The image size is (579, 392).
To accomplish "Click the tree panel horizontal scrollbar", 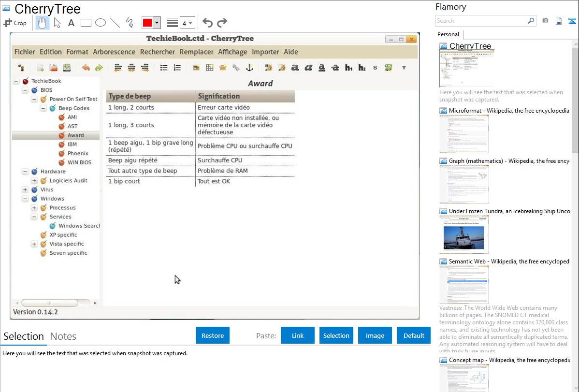I will click(x=50, y=303).
